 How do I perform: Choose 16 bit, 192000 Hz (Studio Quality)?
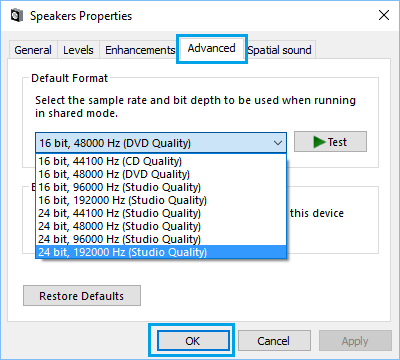pyautogui.click(x=161, y=200)
